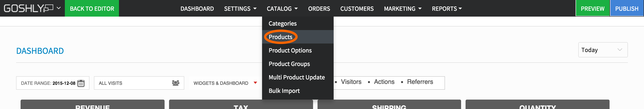The height and width of the screenshot is (109, 644).
Task: Open Product Groups from the menu
Action: pos(289,64)
